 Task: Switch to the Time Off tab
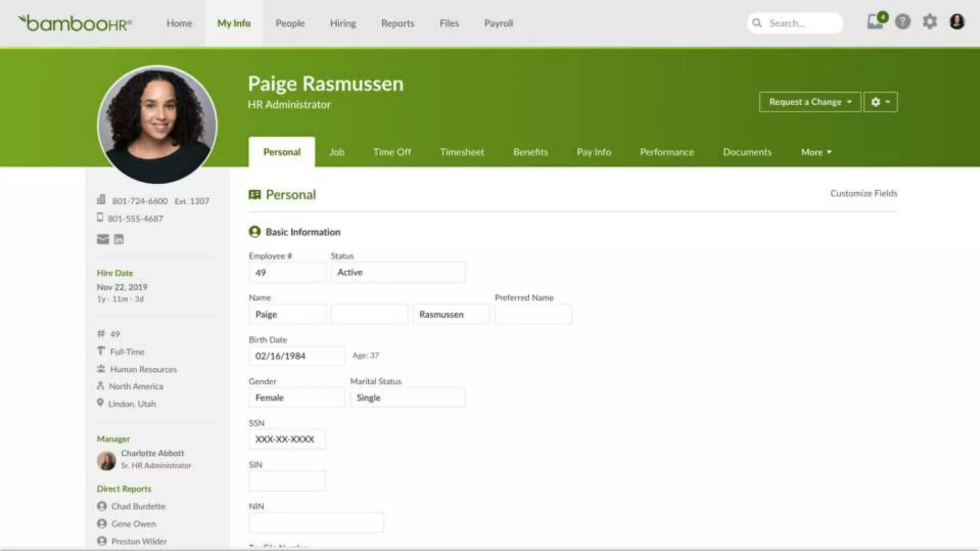pos(392,152)
